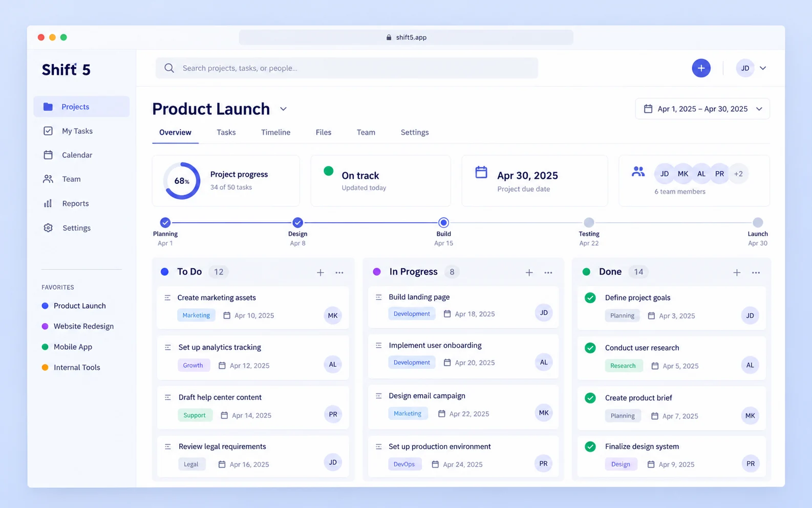This screenshot has height=508, width=812.
Task: Switch to the Tasks tab
Action: pyautogui.click(x=226, y=132)
